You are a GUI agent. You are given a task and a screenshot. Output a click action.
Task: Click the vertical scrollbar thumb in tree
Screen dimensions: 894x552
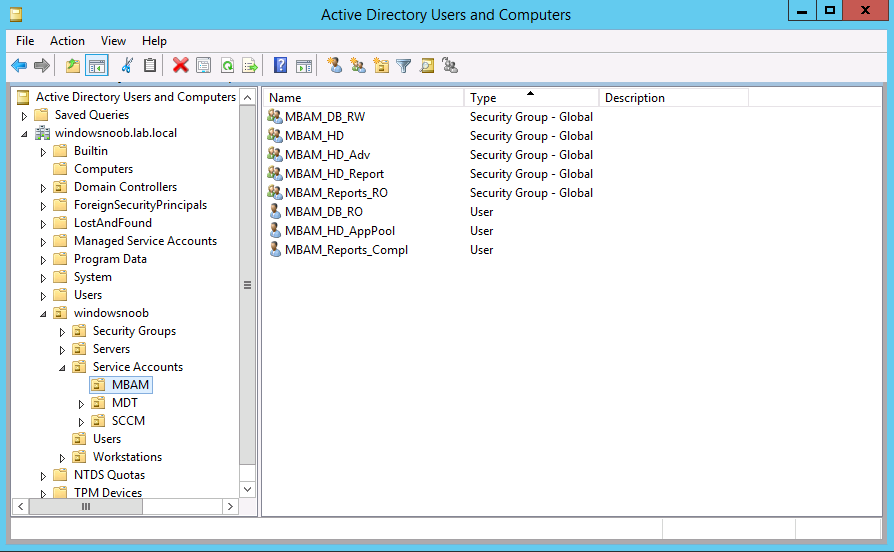click(247, 285)
